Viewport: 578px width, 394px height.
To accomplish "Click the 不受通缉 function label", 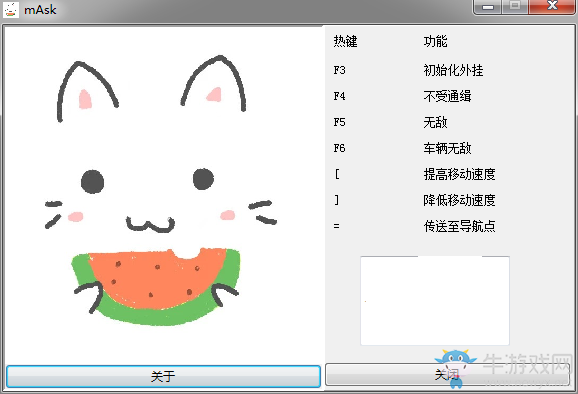I will click(447, 96).
